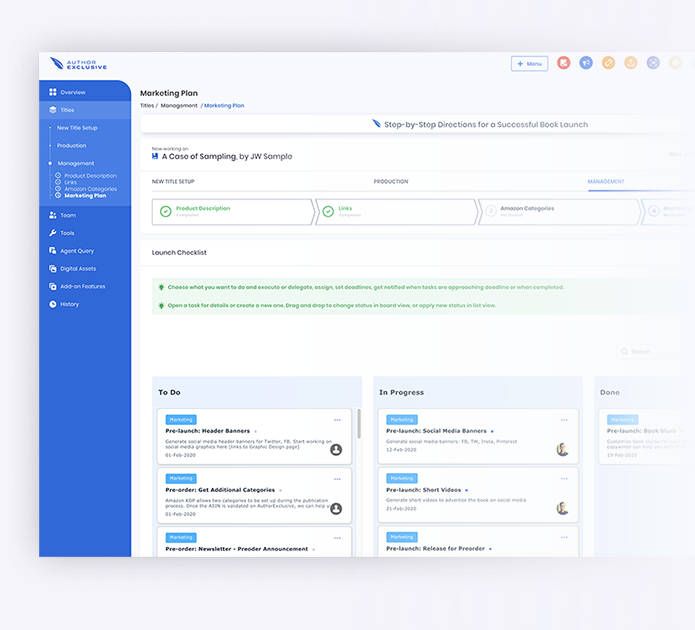Open the Amazon Categories workflow step
Viewport: 695px width, 630px height.
[559, 212]
